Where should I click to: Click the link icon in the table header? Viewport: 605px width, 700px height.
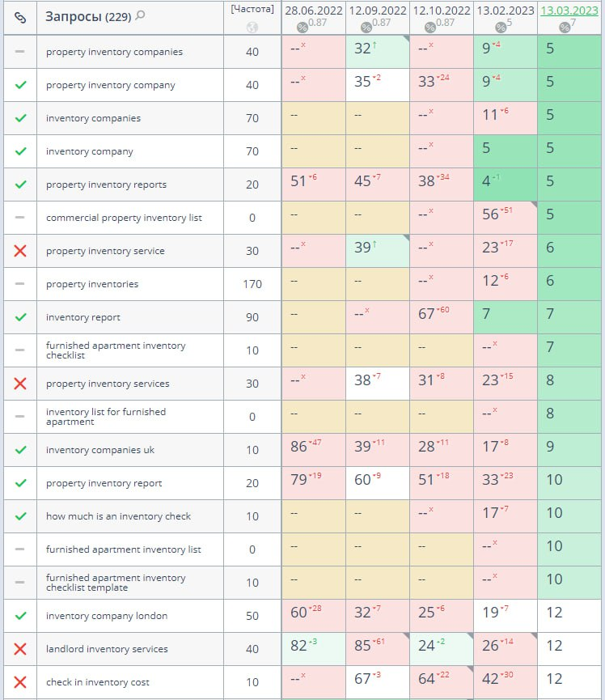pyautogui.click(x=20, y=17)
